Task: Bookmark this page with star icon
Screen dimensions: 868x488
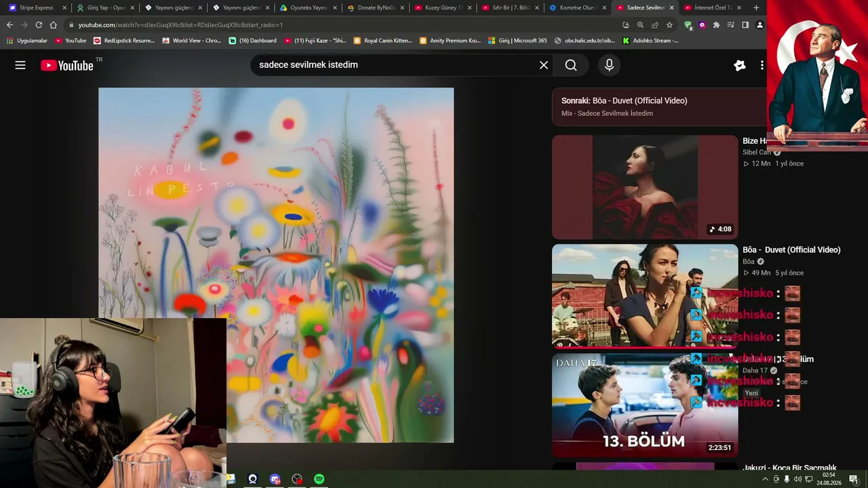Action: [x=669, y=25]
